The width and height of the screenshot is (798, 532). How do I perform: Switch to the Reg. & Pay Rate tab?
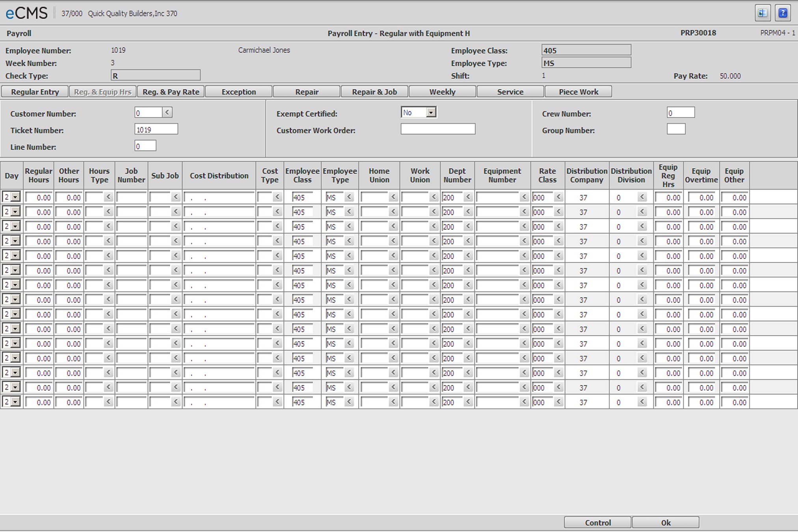(x=171, y=92)
